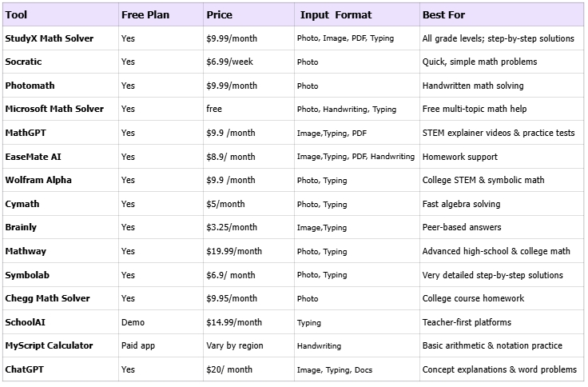The width and height of the screenshot is (588, 387).
Task: Click the Paid app cell
Action: [x=138, y=345]
